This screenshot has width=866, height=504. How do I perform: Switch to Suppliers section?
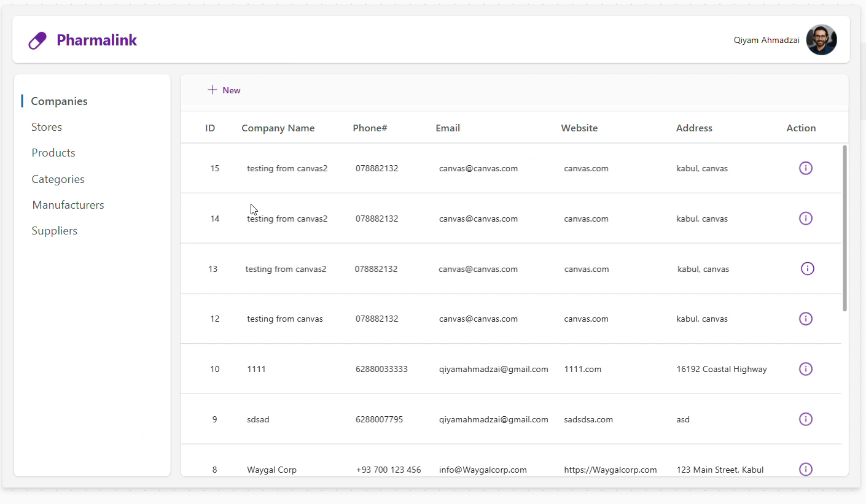pyautogui.click(x=54, y=231)
